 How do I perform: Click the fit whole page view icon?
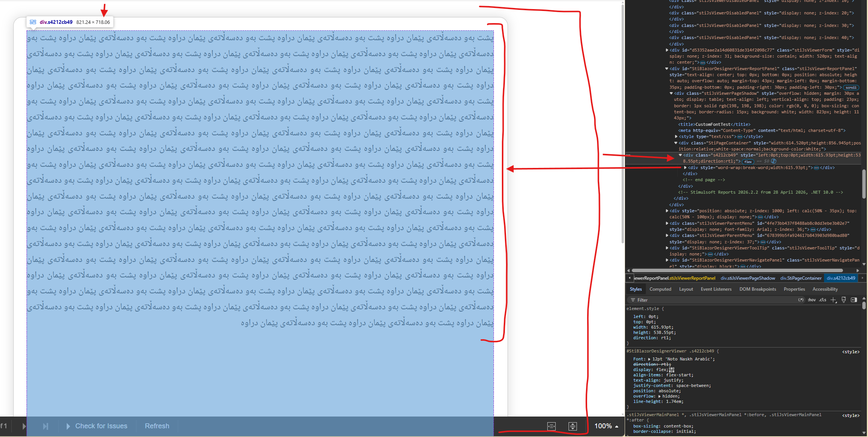click(573, 426)
